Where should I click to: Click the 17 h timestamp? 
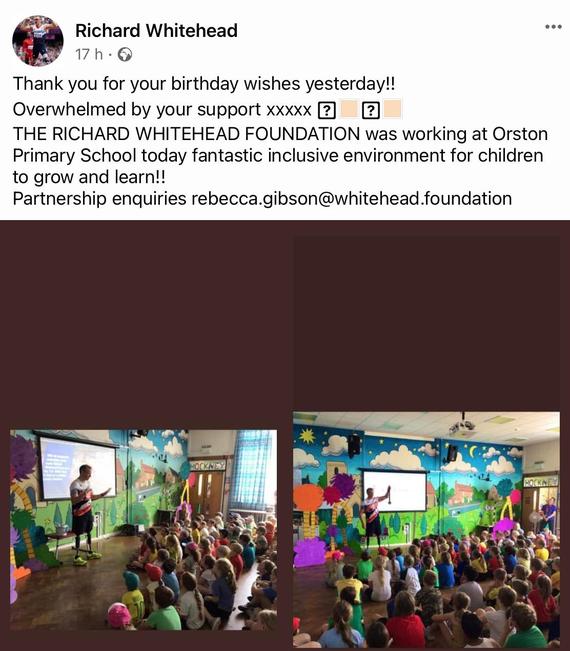click(x=89, y=54)
